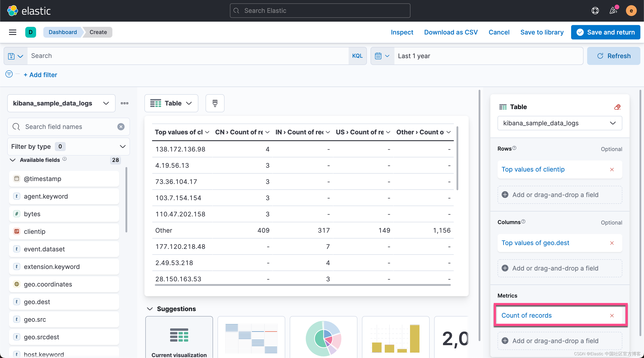The width and height of the screenshot is (644, 358).
Task: Open the hamburger navigation menu
Action: click(x=12, y=32)
